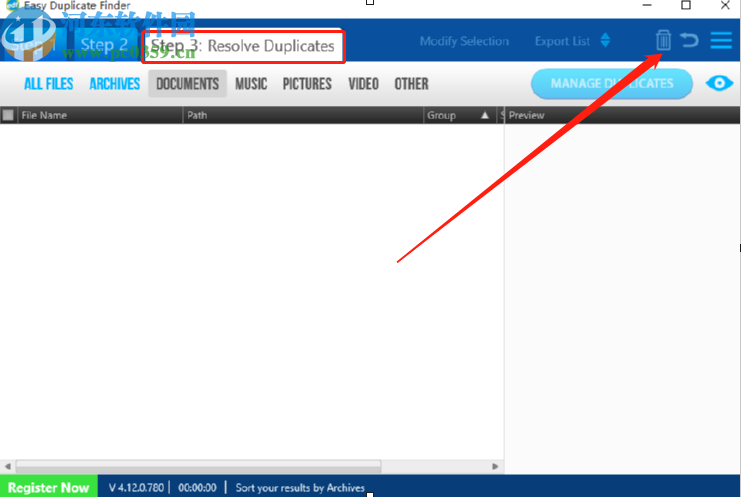Open the Video tab
741x497 pixels.
363,84
